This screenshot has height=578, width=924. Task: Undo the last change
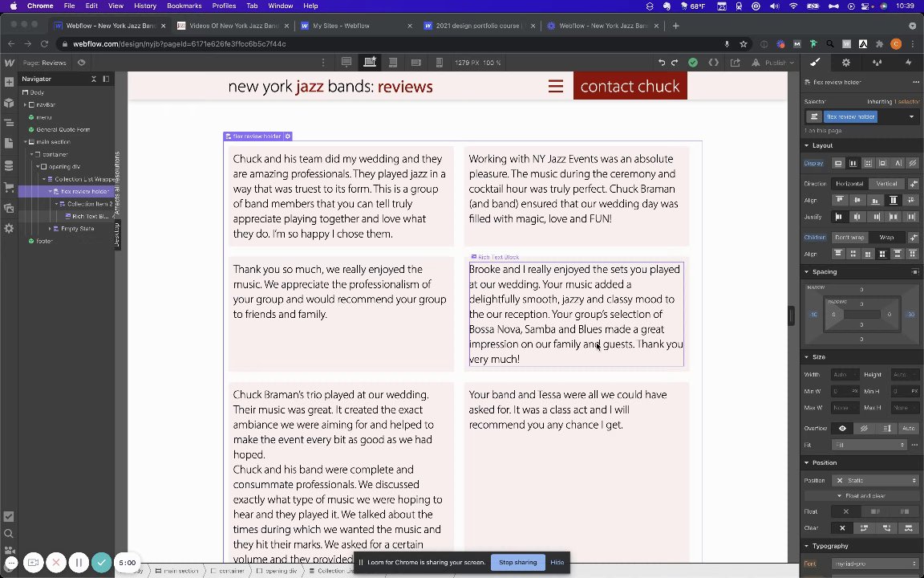(662, 63)
